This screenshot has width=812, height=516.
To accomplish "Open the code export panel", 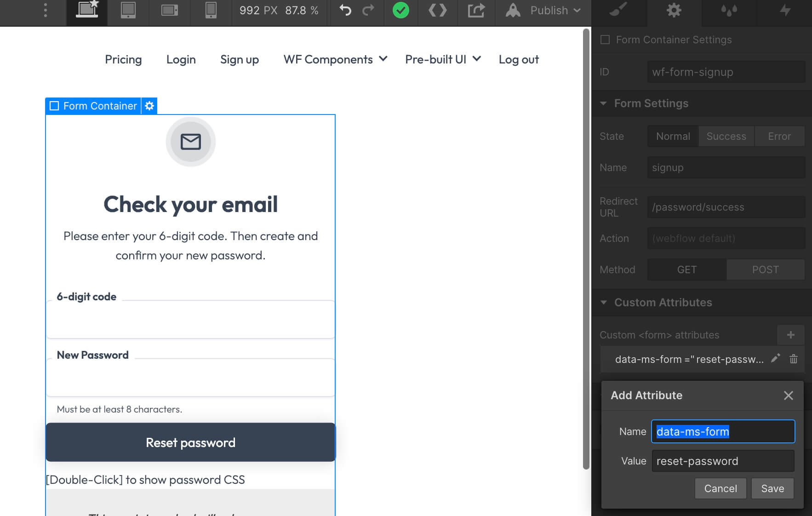I will click(x=437, y=10).
